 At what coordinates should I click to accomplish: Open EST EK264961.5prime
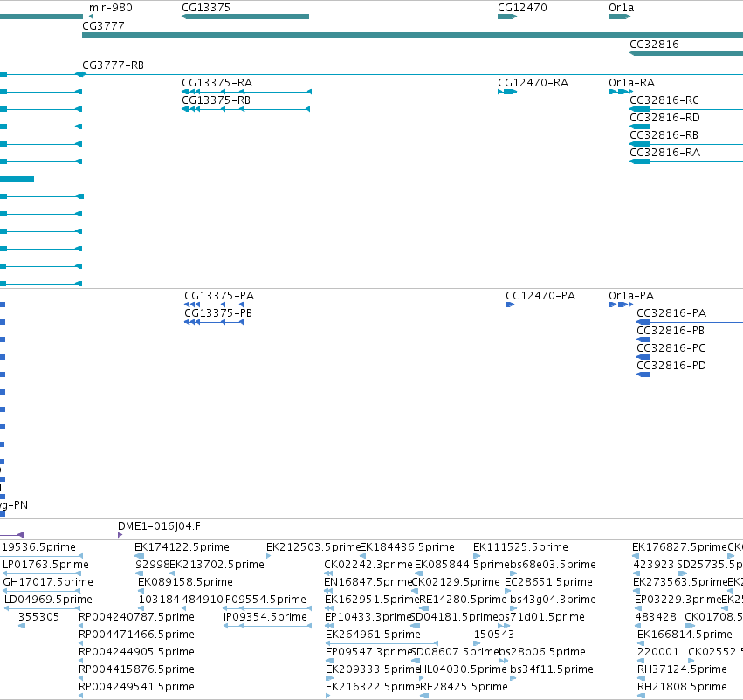[x=373, y=635]
